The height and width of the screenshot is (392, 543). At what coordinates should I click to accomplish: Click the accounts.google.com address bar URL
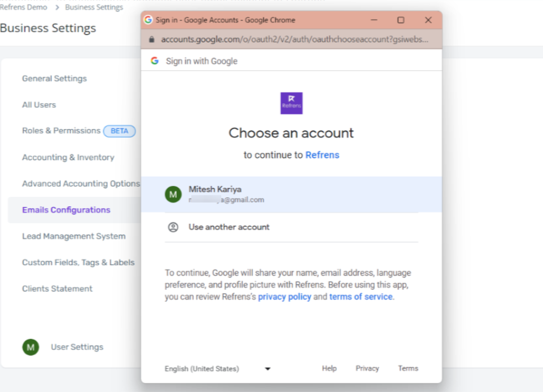pyautogui.click(x=295, y=39)
